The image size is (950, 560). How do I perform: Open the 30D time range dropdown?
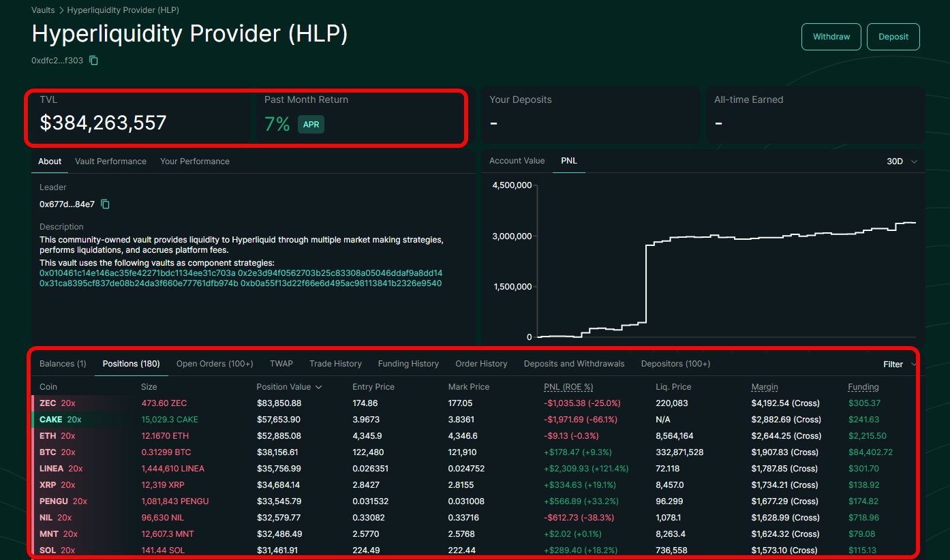tap(902, 161)
